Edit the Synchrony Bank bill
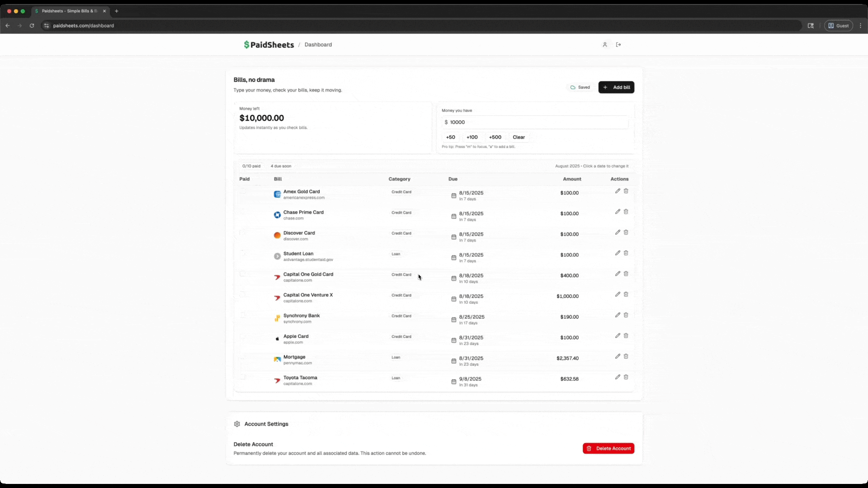This screenshot has height=488, width=868. tap(618, 315)
